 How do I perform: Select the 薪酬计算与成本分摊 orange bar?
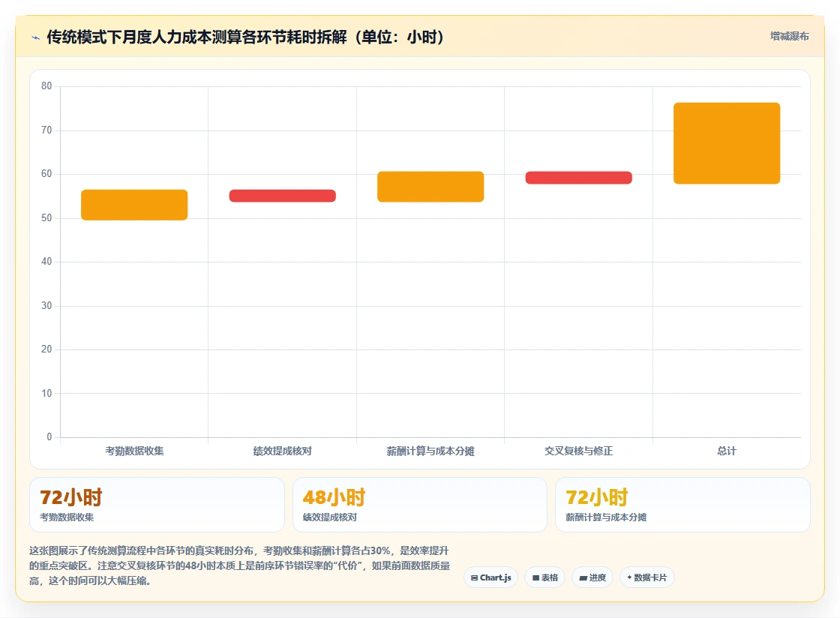coord(430,186)
